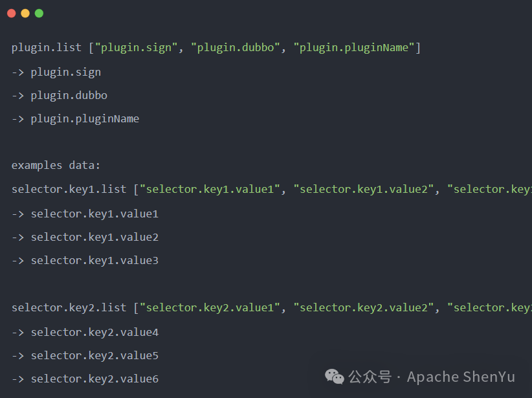Click the selector.key2.list key text
The image size is (532, 398).
click(x=69, y=307)
